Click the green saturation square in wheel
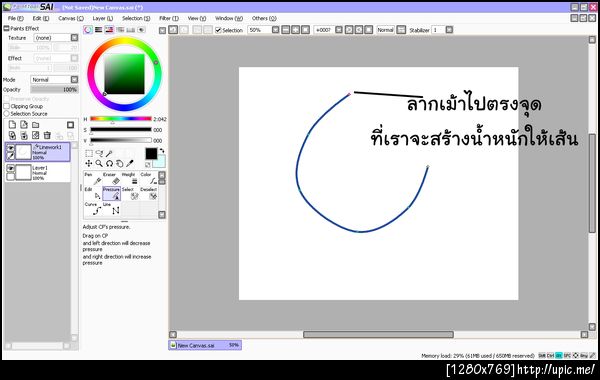Viewport: 600px width, 380px height. coord(124,74)
